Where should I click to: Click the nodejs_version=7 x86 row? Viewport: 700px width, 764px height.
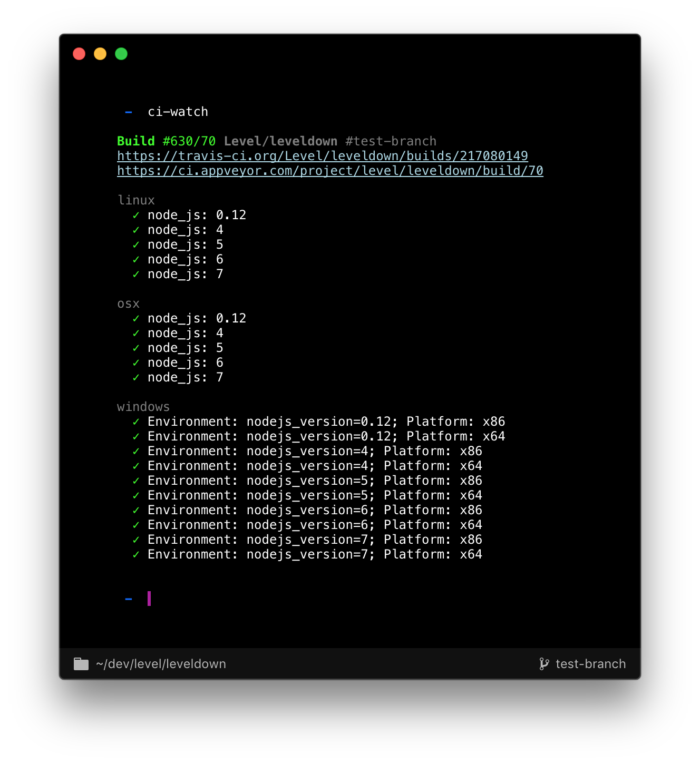click(x=307, y=540)
